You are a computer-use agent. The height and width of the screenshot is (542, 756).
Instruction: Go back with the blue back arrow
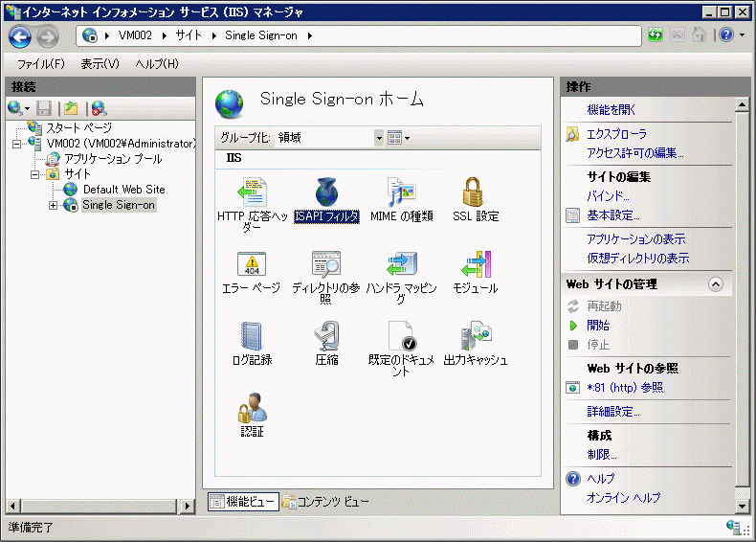click(20, 36)
